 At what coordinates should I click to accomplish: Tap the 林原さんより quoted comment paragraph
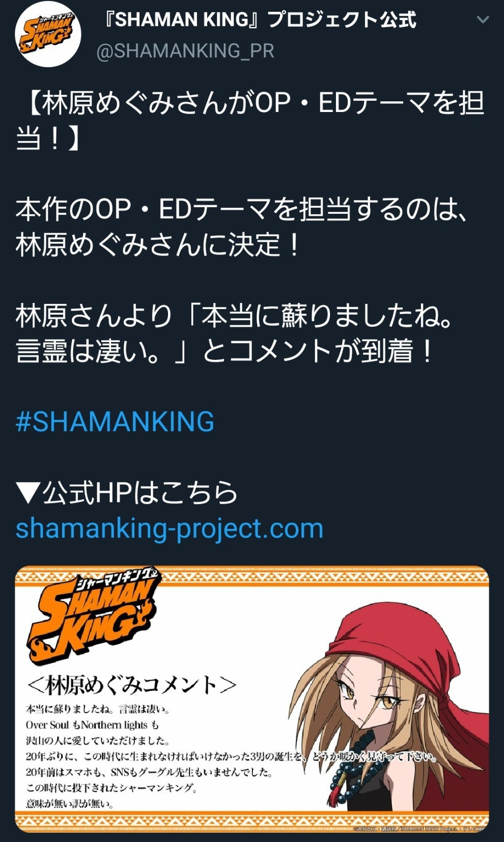[234, 333]
